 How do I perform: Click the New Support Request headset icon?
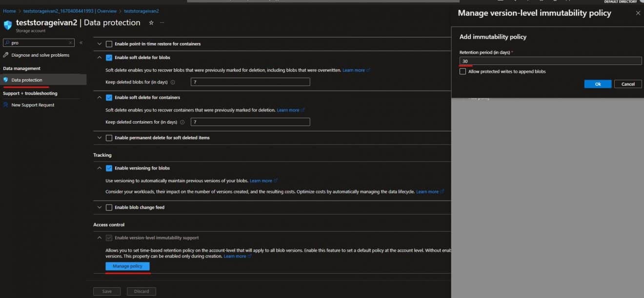(6, 105)
